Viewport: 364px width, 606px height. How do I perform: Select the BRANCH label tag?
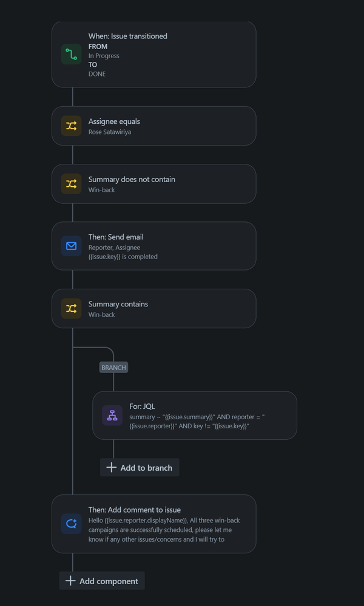coord(113,367)
